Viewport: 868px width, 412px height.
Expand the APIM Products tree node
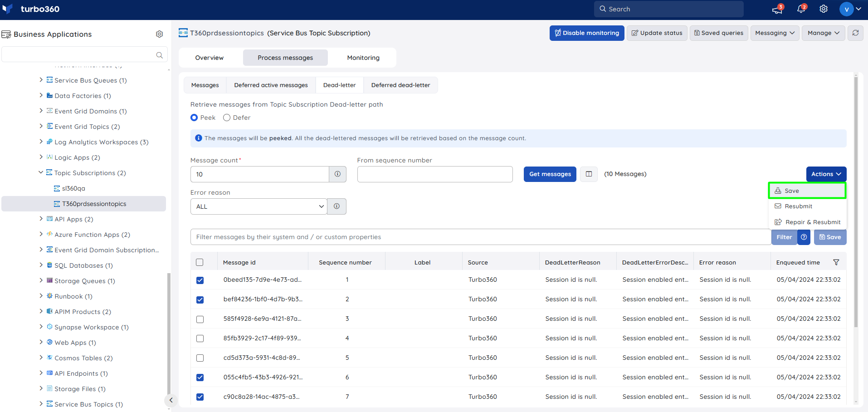pos(41,311)
